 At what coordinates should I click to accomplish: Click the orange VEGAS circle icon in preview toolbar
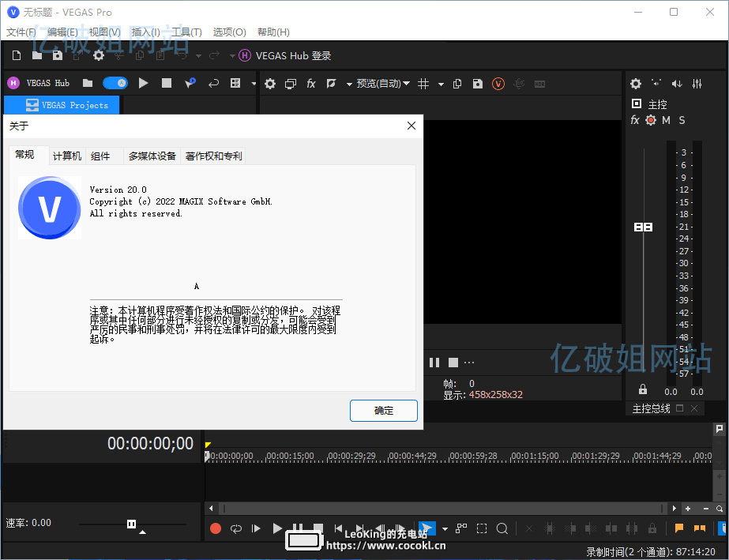coord(498,84)
